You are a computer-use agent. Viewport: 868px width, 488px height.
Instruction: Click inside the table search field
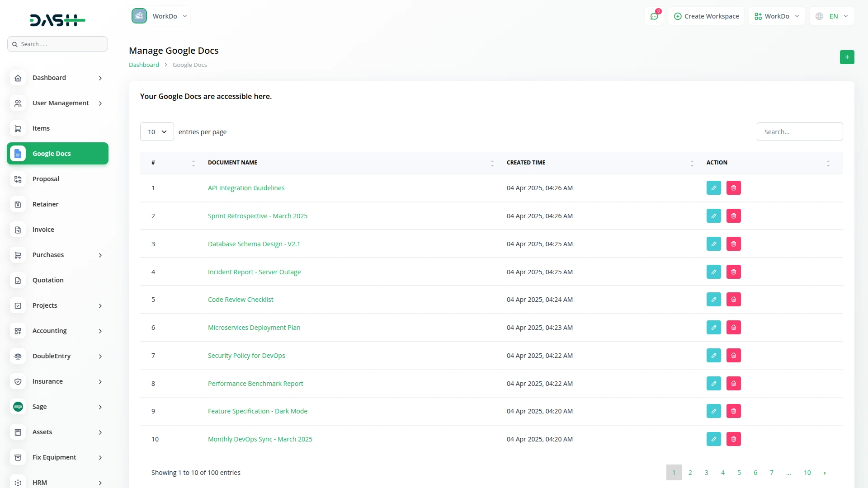click(x=799, y=131)
